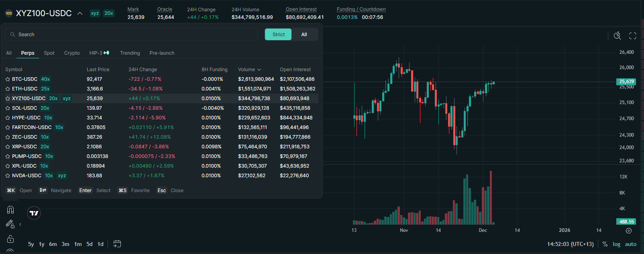
Task: Switch to the Spot tab
Action: click(49, 53)
